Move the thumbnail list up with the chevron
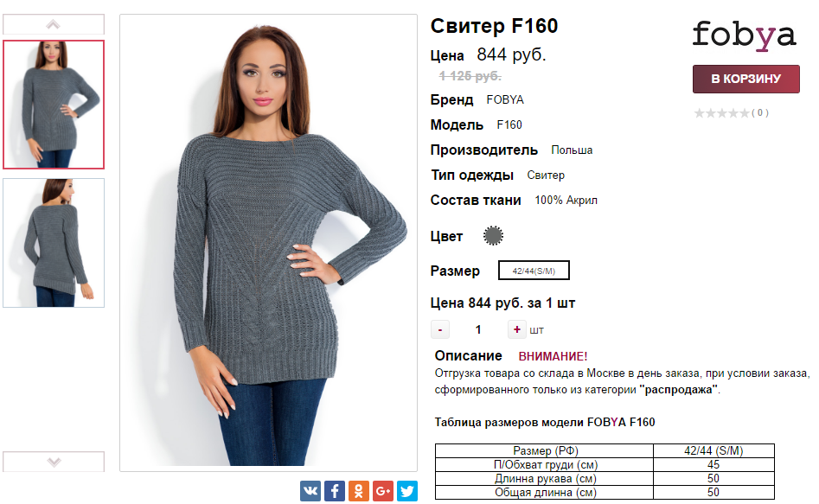This screenshot has width=819, height=504. [x=54, y=24]
